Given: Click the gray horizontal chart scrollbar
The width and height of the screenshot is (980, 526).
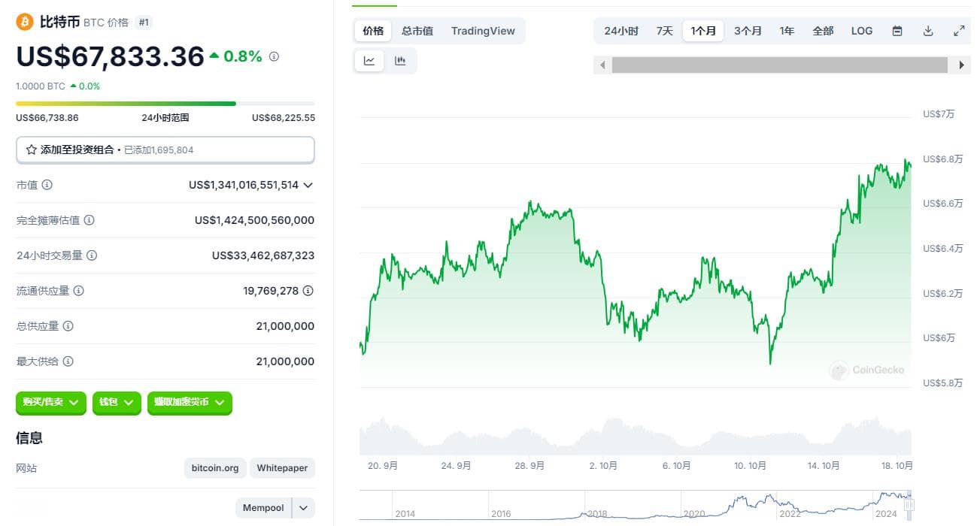Looking at the screenshot, I should tap(780, 65).
